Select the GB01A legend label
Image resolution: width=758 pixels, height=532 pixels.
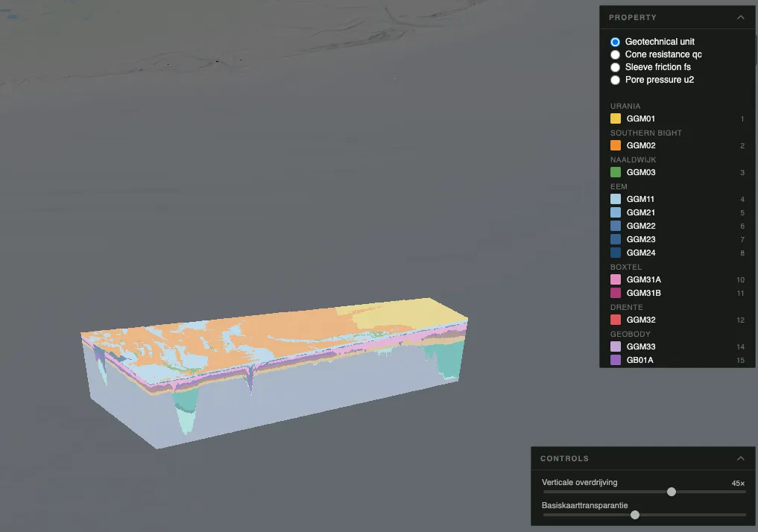coord(639,360)
